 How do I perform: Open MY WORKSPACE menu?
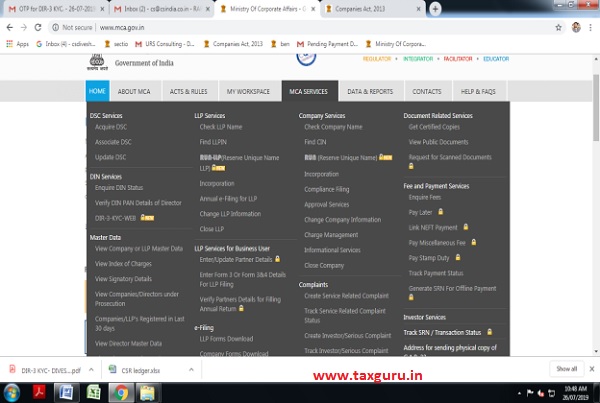point(248,91)
